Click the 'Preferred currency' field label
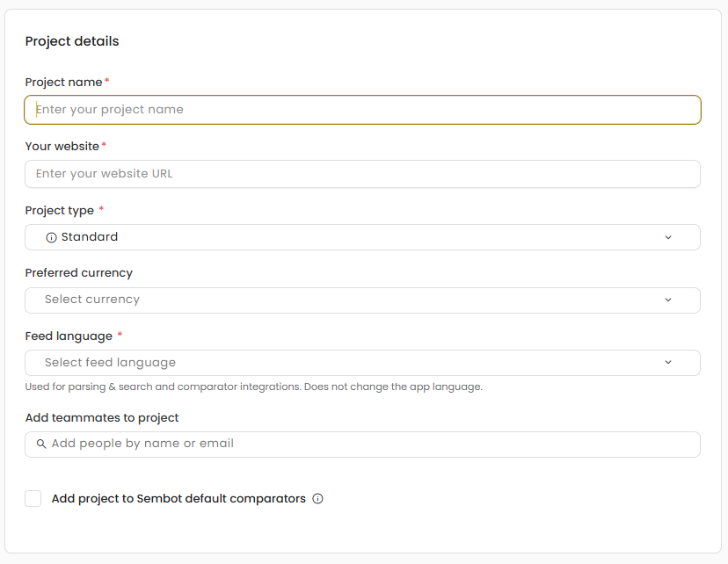Viewport: 728px width, 564px height. (x=78, y=273)
